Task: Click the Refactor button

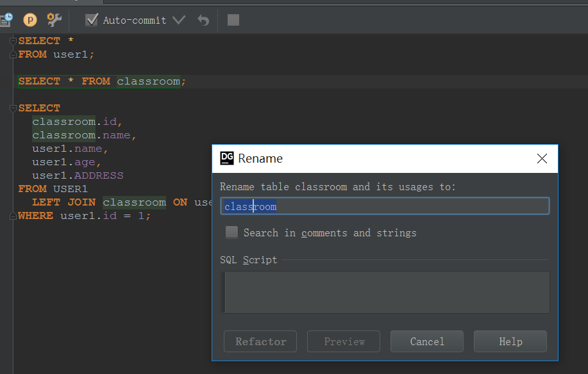Action: tap(260, 341)
